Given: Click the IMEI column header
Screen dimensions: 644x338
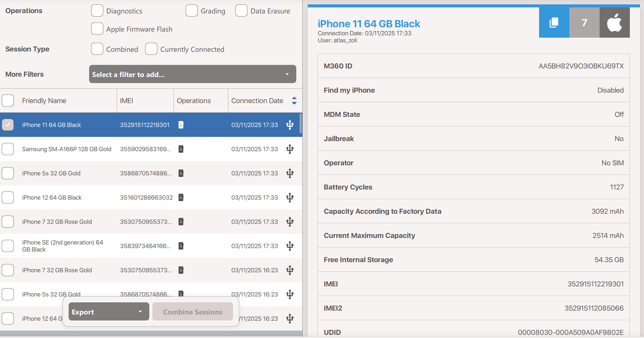Looking at the screenshot, I should pyautogui.click(x=126, y=101).
